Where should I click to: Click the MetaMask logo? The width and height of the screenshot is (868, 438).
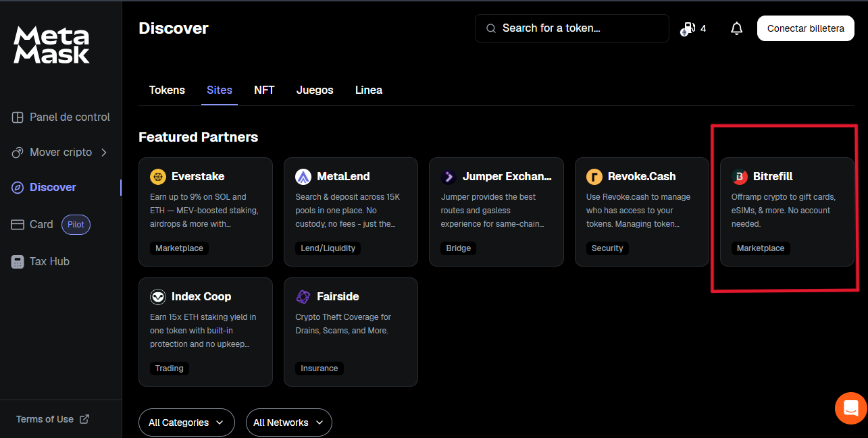pyautogui.click(x=51, y=45)
